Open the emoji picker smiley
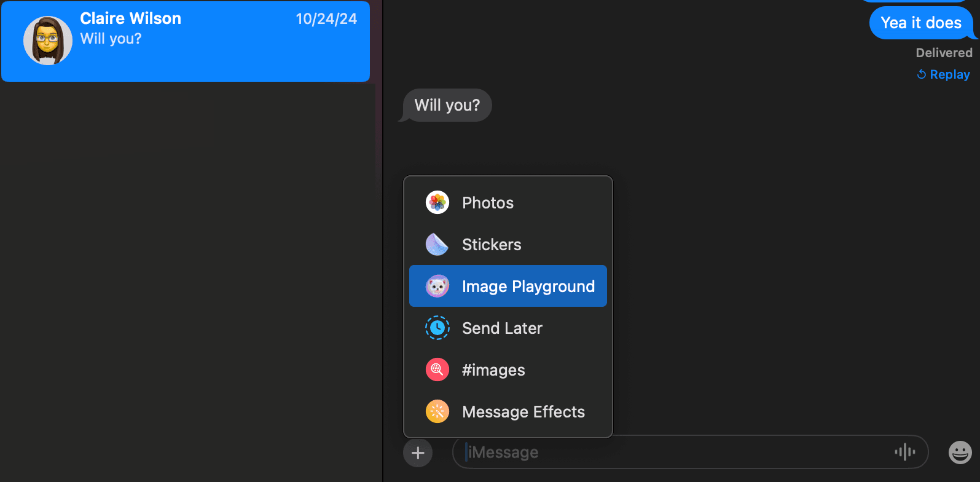The image size is (980, 482). pos(960,452)
